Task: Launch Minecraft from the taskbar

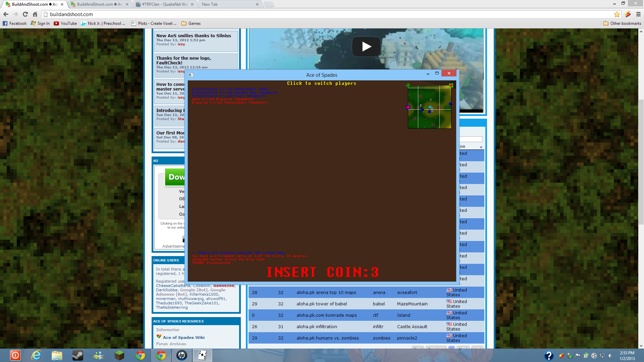Action: (x=119, y=355)
